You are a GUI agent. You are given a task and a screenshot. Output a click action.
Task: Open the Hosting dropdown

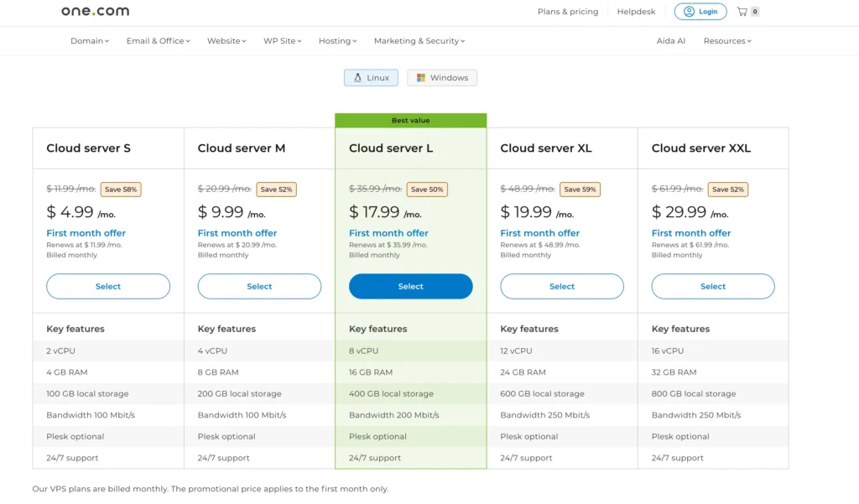(x=336, y=40)
